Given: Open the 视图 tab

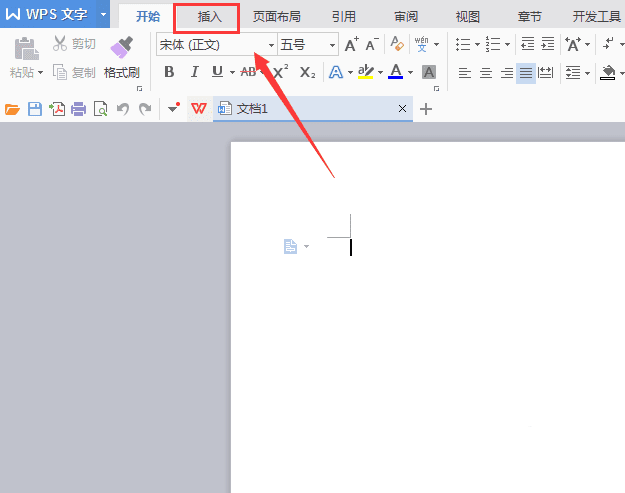Looking at the screenshot, I should click(x=468, y=17).
